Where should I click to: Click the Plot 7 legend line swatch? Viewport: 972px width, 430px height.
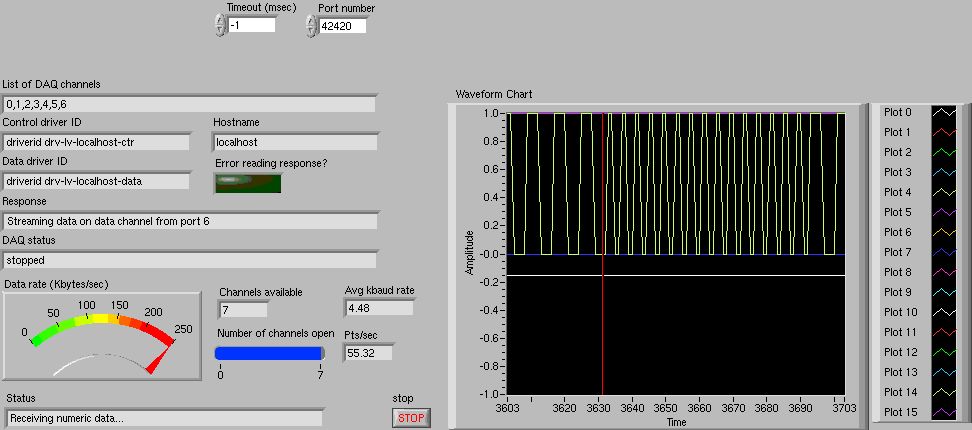[x=943, y=252]
